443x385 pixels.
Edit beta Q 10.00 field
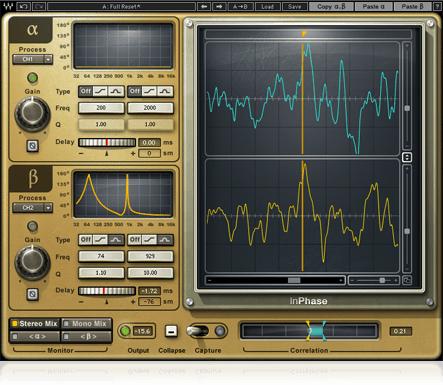(x=150, y=273)
